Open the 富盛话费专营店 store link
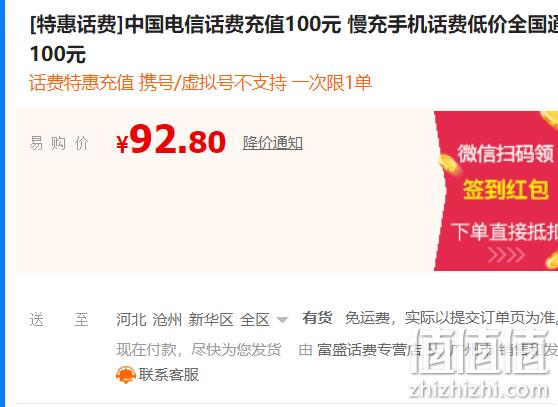Screen dimensions: 558x407 tap(370, 349)
